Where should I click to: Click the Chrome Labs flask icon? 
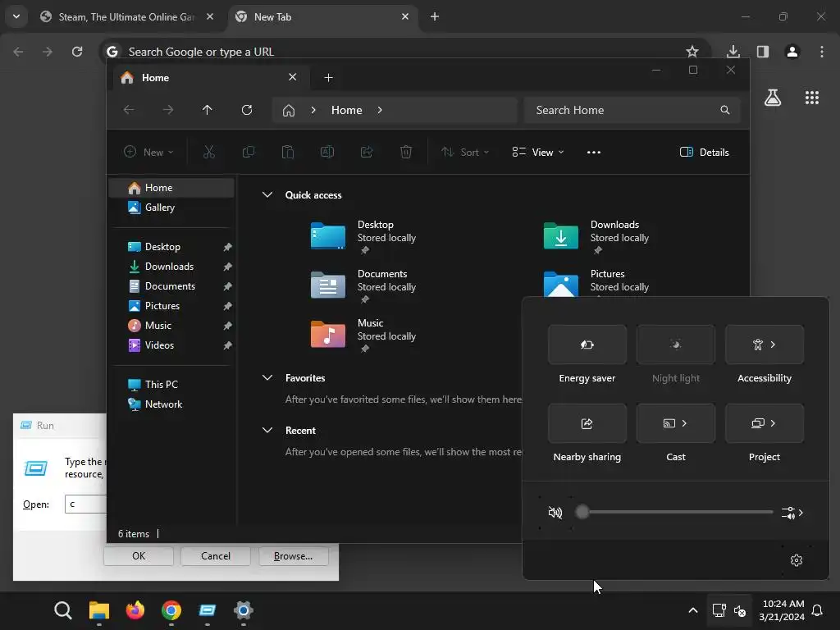tap(773, 98)
